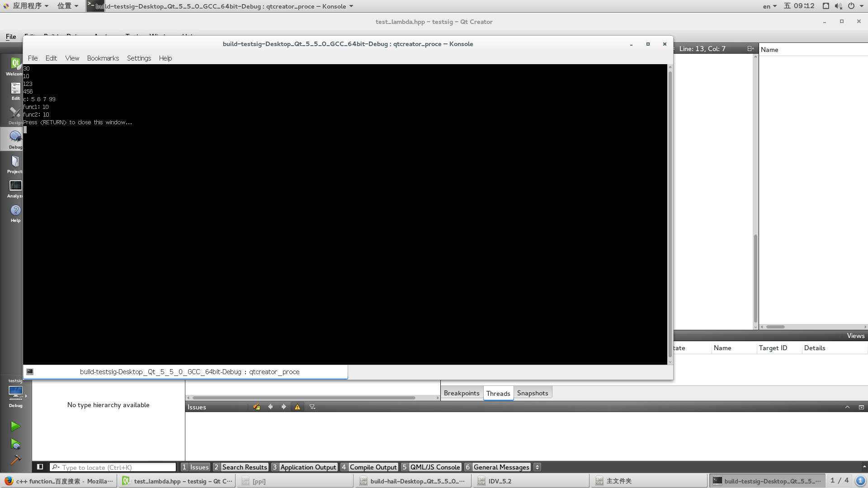Open workspace switcher 1 / 4
This screenshot has width=868, height=488.
839,480
